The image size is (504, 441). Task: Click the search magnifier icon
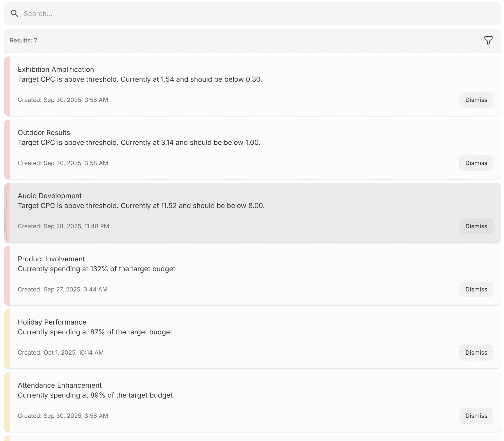(15, 13)
